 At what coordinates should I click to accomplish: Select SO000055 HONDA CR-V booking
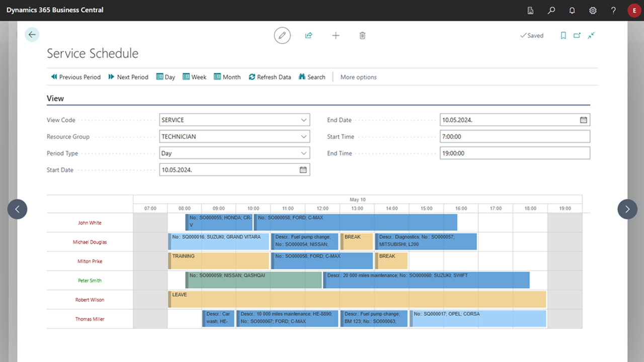[219, 222]
